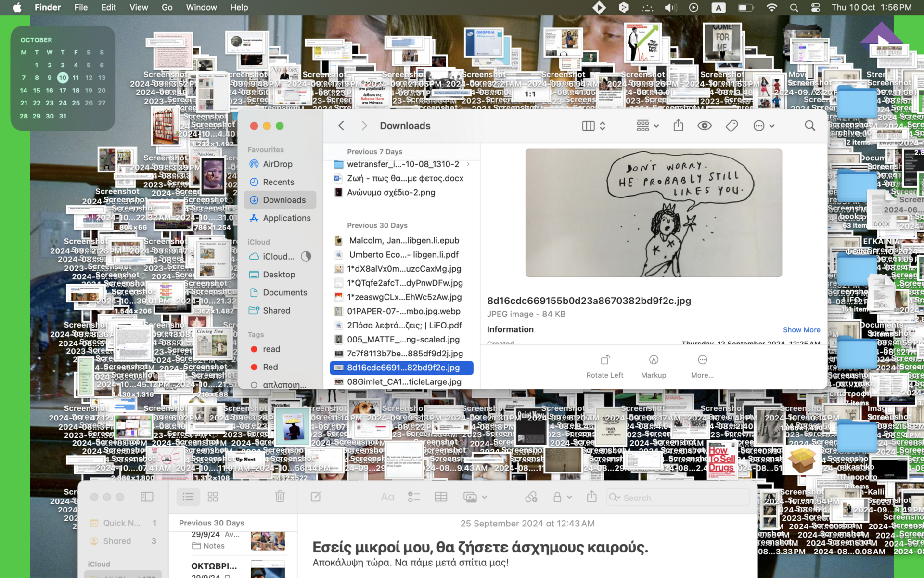The width and height of the screenshot is (924, 578).
Task: Open Applications in Finder sidebar
Action: (280, 218)
